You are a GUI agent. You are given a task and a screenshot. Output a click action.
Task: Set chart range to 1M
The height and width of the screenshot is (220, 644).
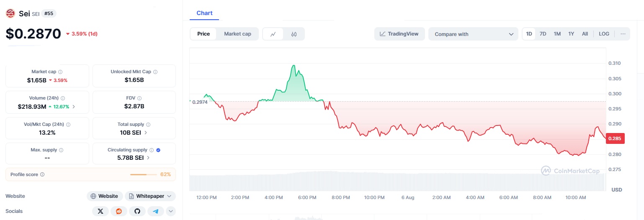[x=557, y=34]
